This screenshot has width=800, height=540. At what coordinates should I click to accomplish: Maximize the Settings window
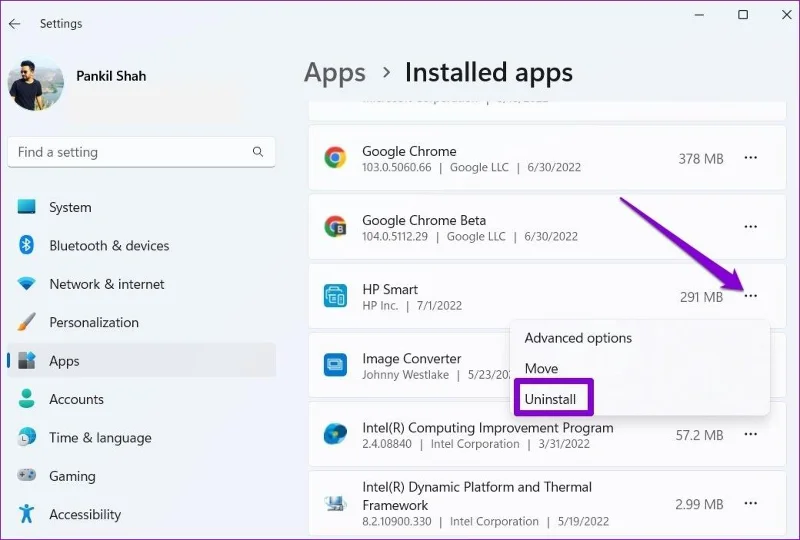point(743,15)
